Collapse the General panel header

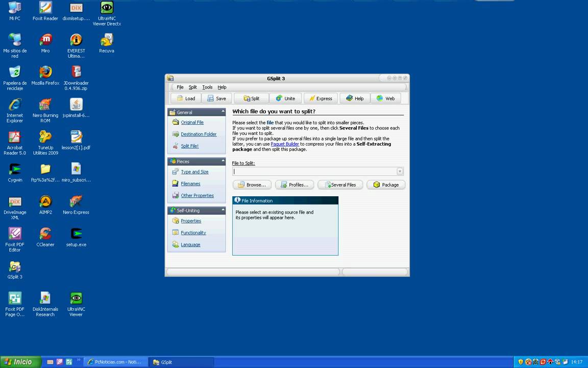[197, 112]
